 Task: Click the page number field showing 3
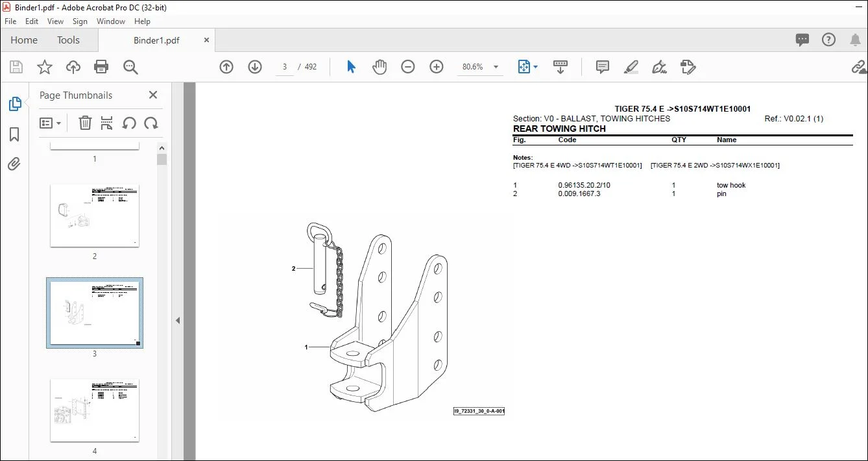click(x=285, y=67)
